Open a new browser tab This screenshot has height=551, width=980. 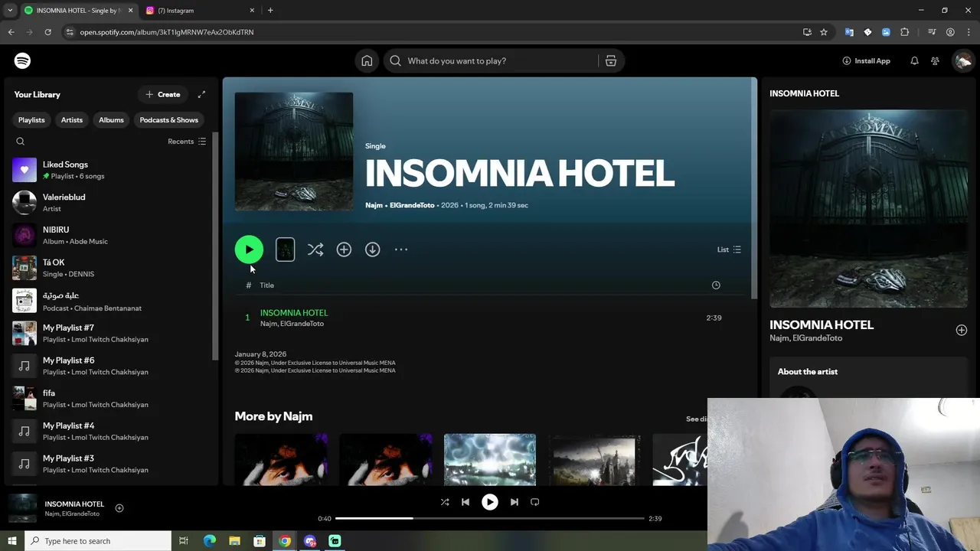[x=270, y=10]
